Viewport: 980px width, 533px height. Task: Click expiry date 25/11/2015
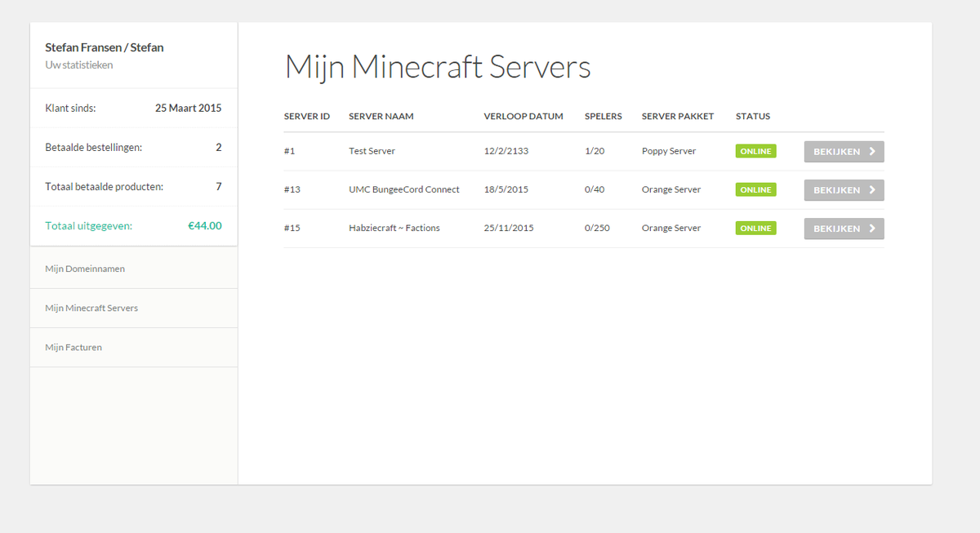509,228
